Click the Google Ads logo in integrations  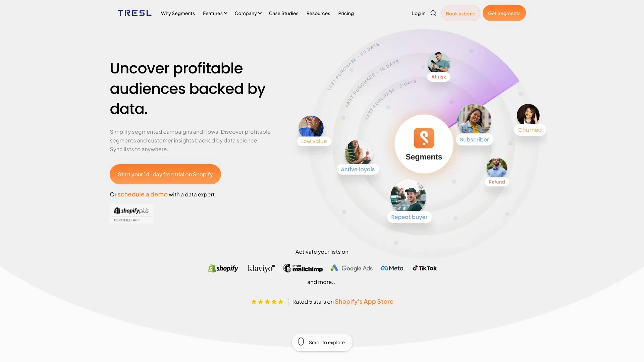(x=352, y=268)
